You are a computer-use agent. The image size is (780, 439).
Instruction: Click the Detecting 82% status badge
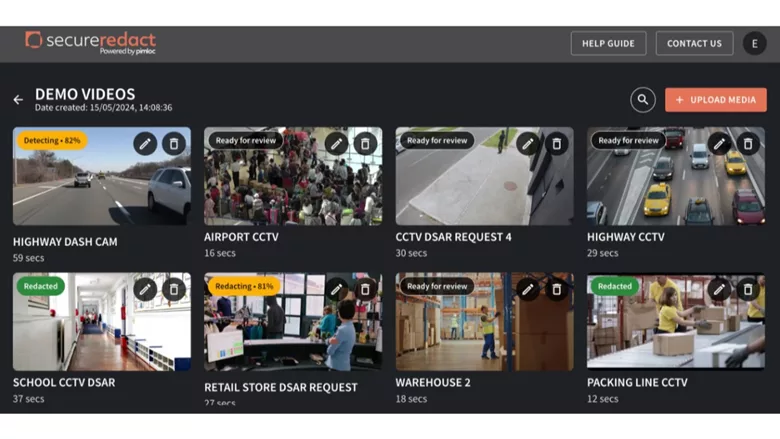click(52, 141)
